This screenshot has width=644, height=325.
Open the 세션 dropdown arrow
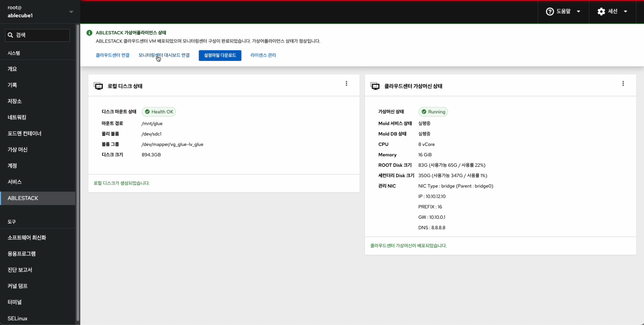point(625,12)
